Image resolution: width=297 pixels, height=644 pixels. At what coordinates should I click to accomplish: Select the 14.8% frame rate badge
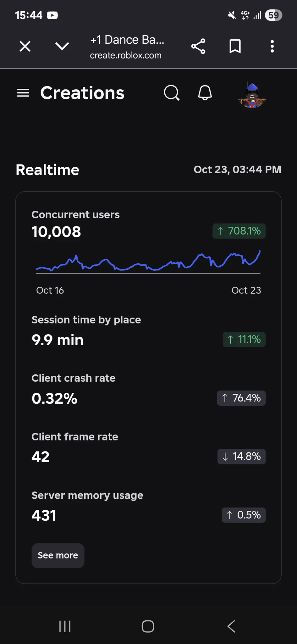click(x=241, y=457)
